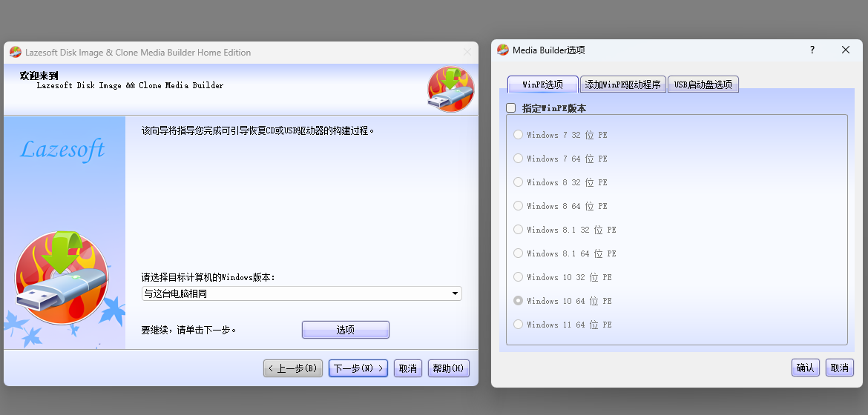Enable the 指定WinPE版本 checkbox
868x415 pixels.
click(511, 108)
